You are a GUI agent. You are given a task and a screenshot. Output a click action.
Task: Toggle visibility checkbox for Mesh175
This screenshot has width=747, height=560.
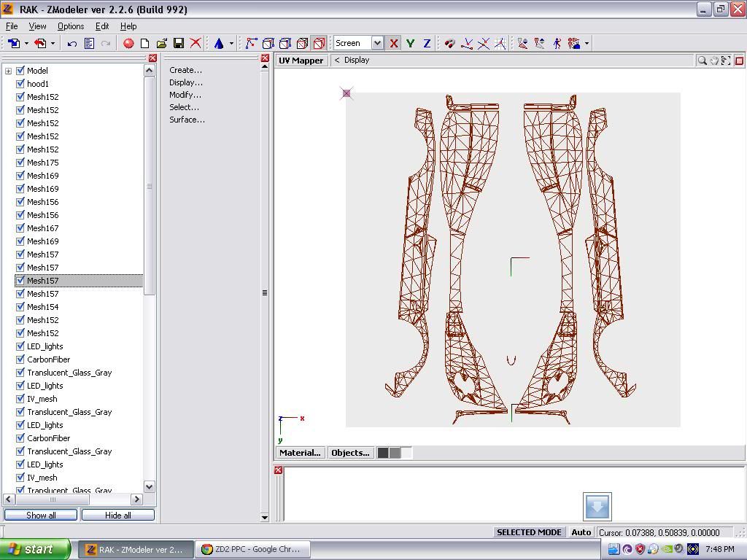coord(20,163)
